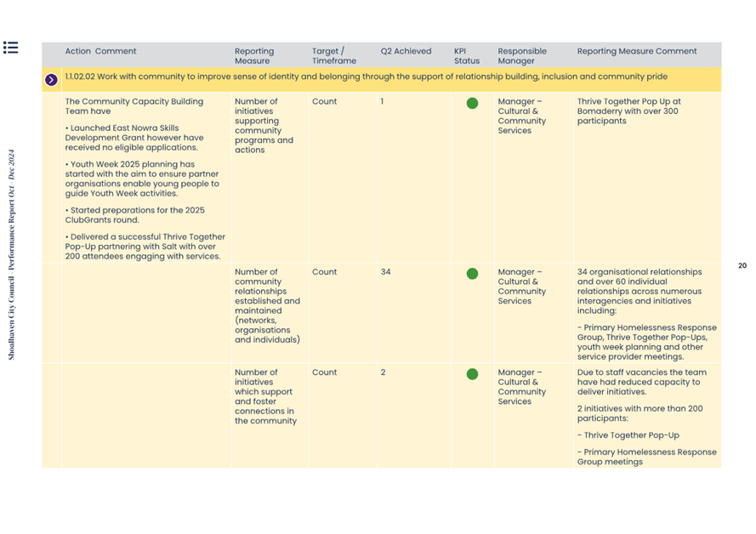756x534 pixels.
Task: Click the Primary Homelessness Response Group meetings text
Action: (x=646, y=457)
